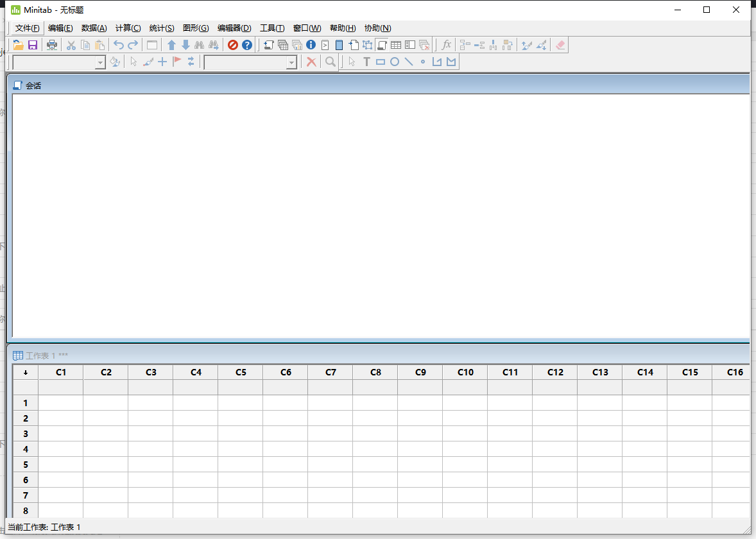This screenshot has width=756, height=539.
Task: Select the marker dot drawing tool
Action: click(x=423, y=62)
